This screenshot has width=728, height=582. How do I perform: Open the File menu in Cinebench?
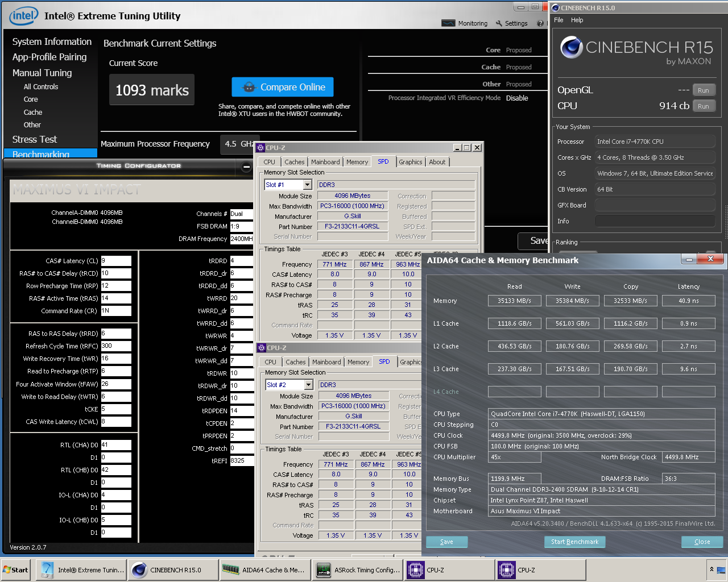(x=559, y=20)
